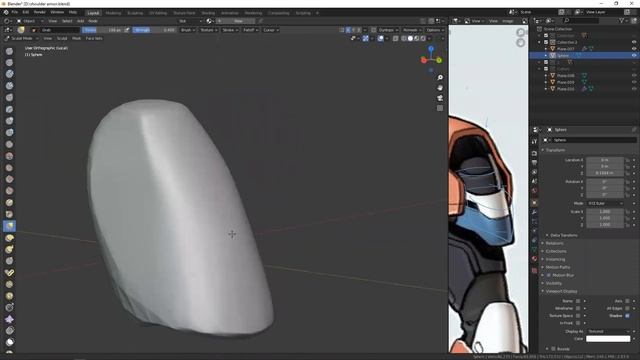Switch to the Shading workspace tab
Image resolution: width=640 pixels, height=360 pixels.
point(208,13)
